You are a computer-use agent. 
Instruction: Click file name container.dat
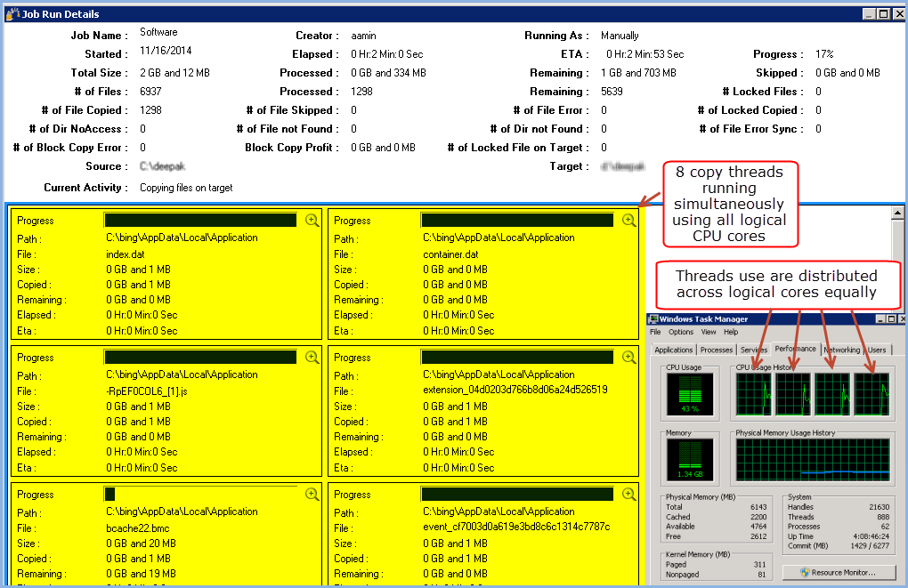tap(450, 254)
